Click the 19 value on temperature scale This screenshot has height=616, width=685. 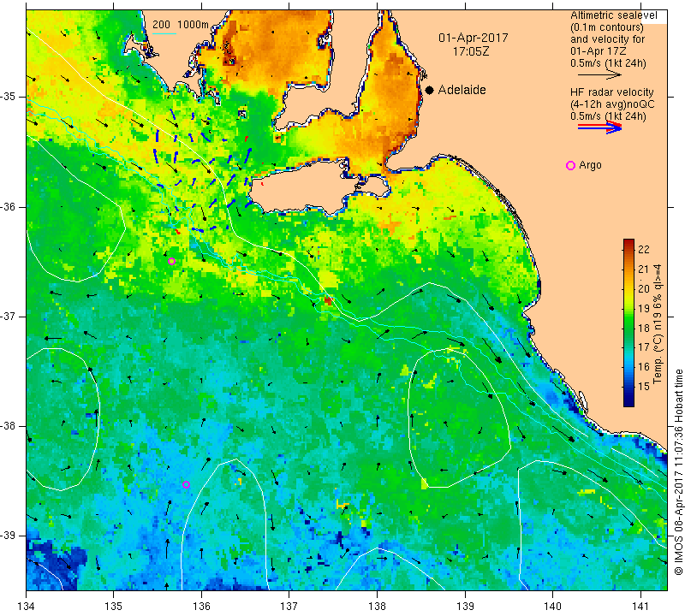tap(644, 309)
